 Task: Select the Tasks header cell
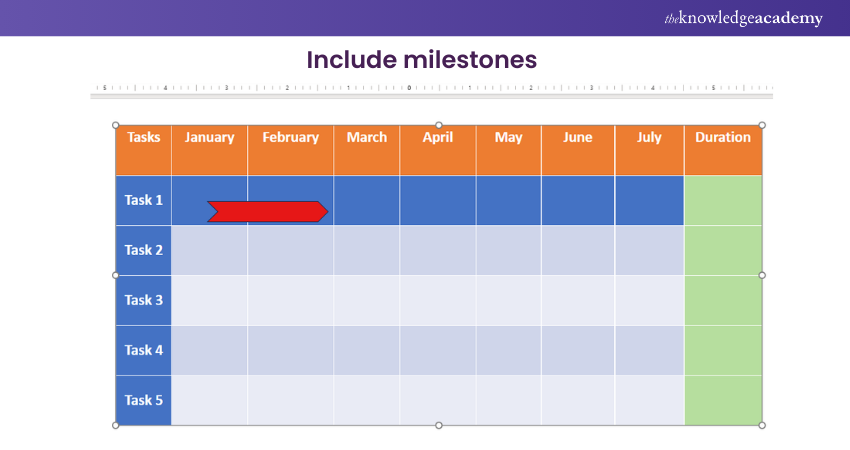(144, 138)
